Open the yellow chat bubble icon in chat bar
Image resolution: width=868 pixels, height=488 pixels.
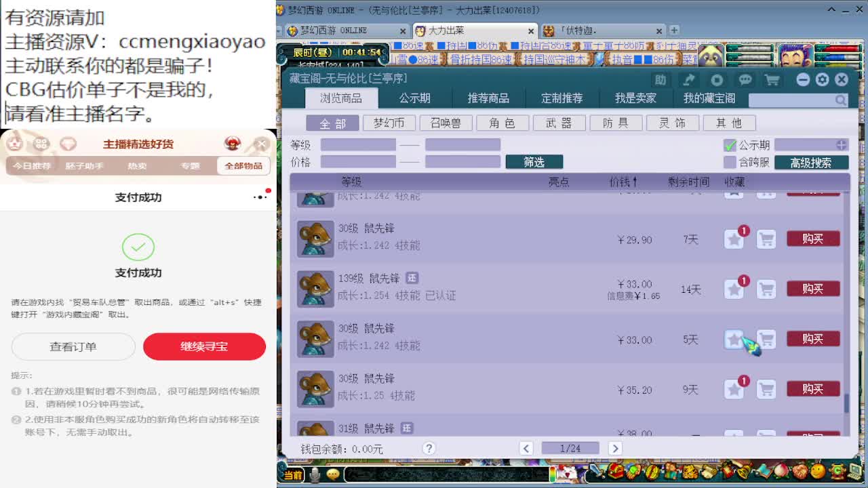332,474
